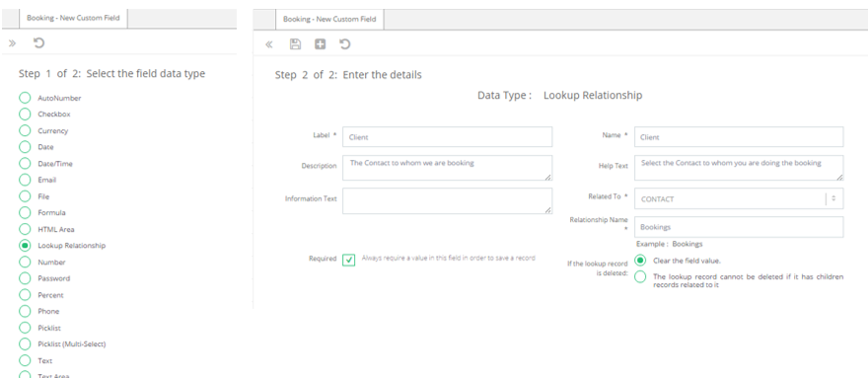Toggle the Required checkbox
Image resolution: width=868 pixels, height=378 pixels.
(349, 260)
